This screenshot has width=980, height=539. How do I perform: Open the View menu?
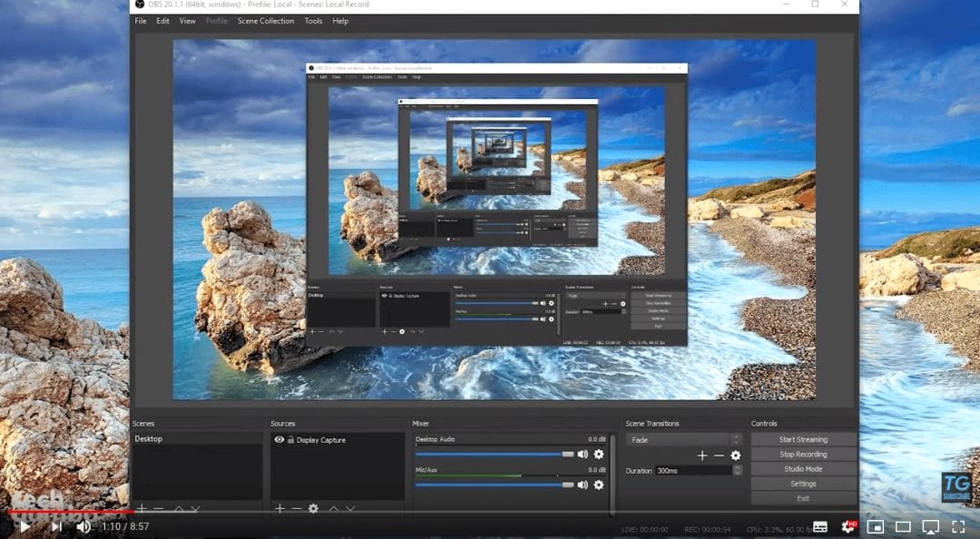pos(188,21)
